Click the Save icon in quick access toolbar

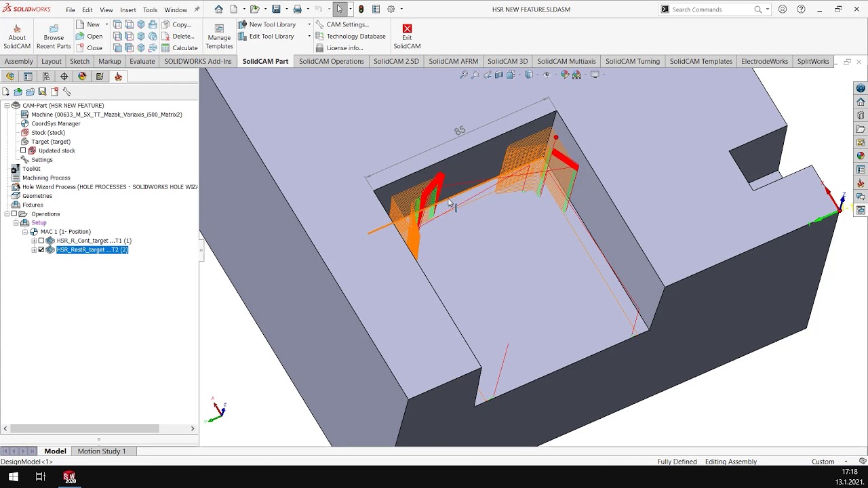pyautogui.click(x=276, y=9)
